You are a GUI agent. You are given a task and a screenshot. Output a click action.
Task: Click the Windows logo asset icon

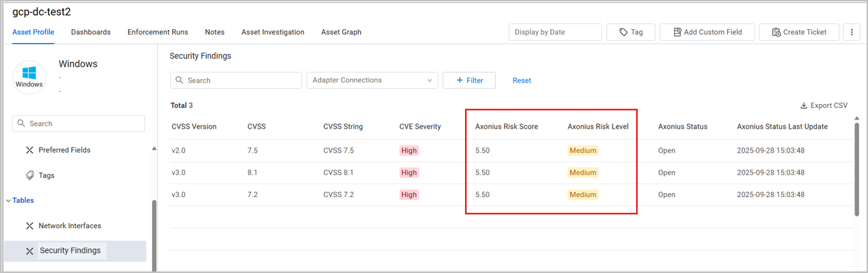click(x=29, y=77)
